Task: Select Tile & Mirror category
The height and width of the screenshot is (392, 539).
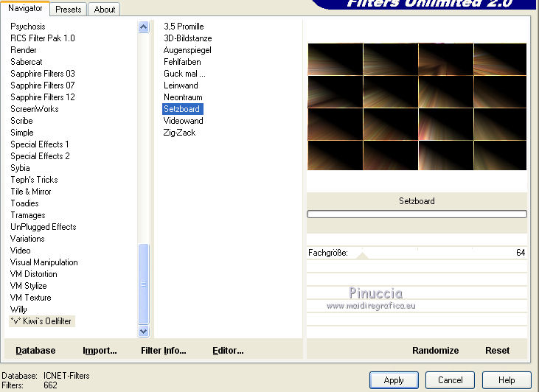Action: 30,192
